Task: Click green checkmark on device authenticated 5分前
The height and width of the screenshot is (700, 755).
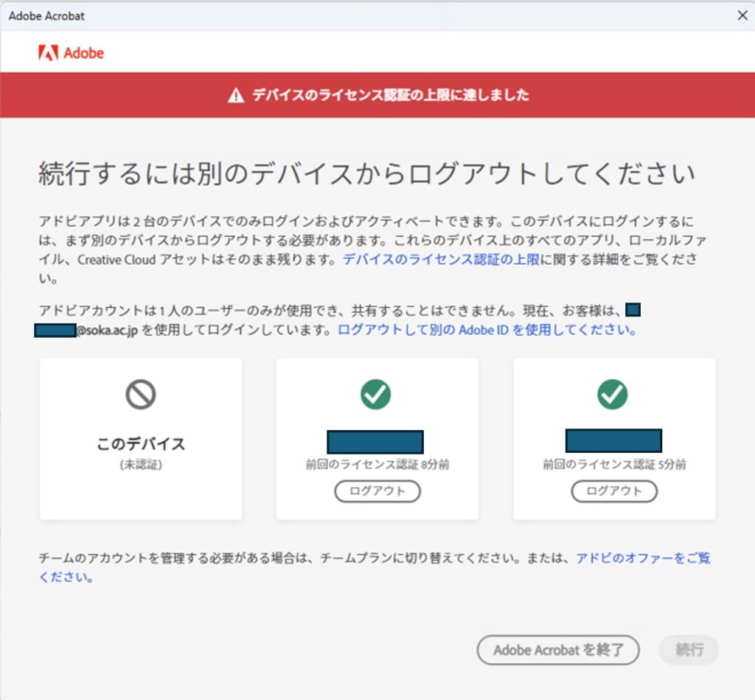Action: (613, 395)
